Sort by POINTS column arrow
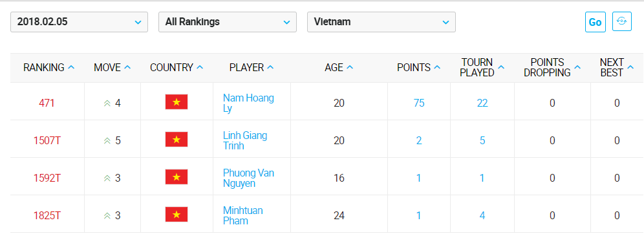 click(437, 68)
